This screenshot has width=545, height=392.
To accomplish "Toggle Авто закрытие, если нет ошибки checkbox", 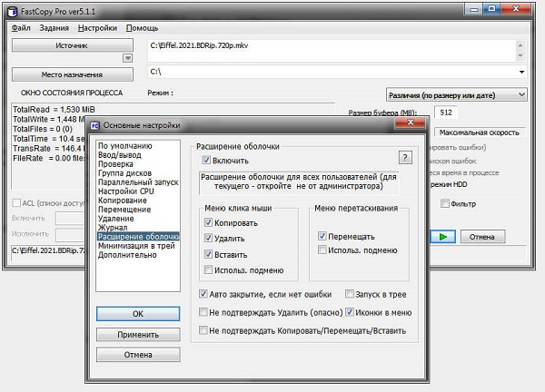I will click(203, 294).
